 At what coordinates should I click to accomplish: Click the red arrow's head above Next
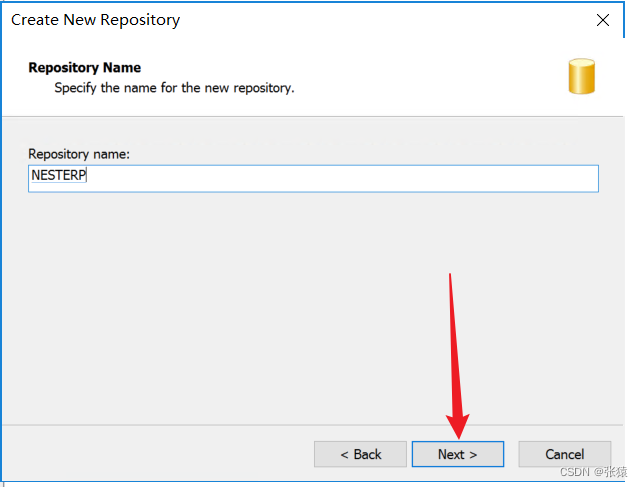(x=460, y=426)
